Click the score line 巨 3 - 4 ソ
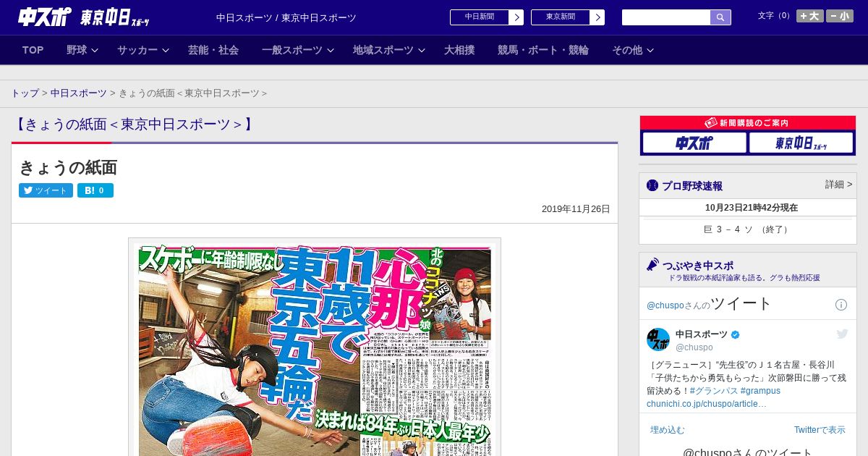The height and width of the screenshot is (456, 868). (748, 229)
